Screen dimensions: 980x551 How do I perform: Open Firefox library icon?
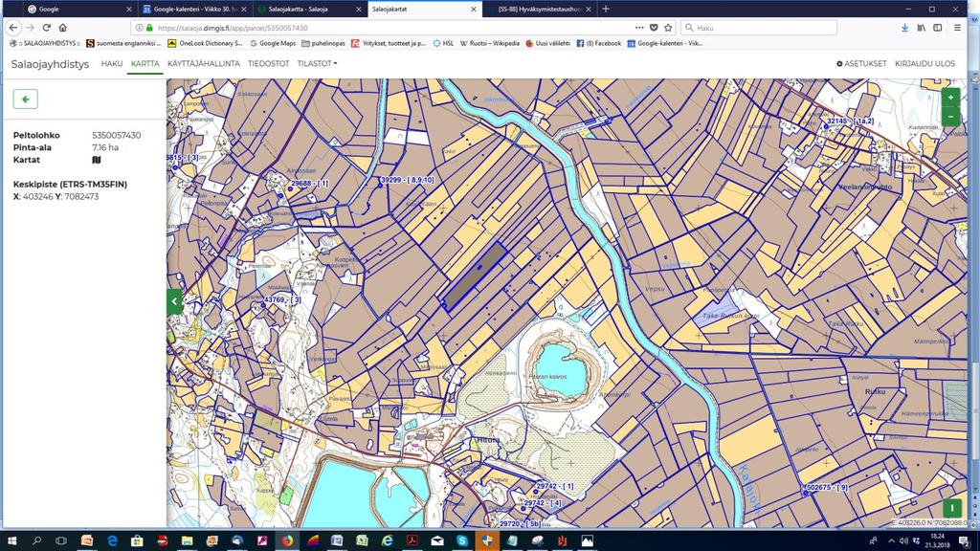(x=922, y=28)
